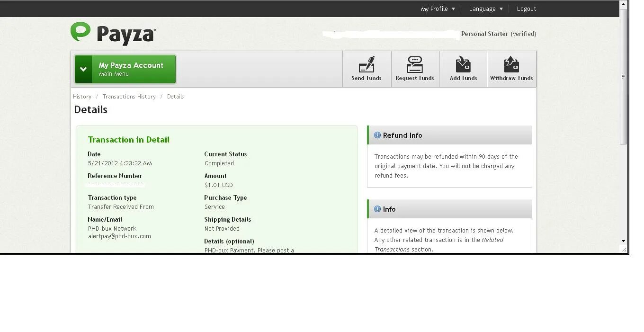Click the scrollbar up arrow
This screenshot has height=332, width=644.
pos(624,4)
